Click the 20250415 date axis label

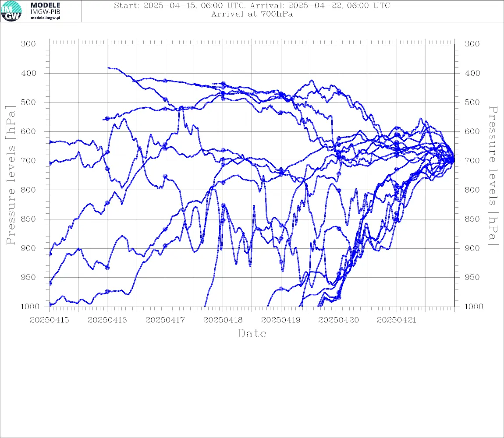(x=49, y=320)
